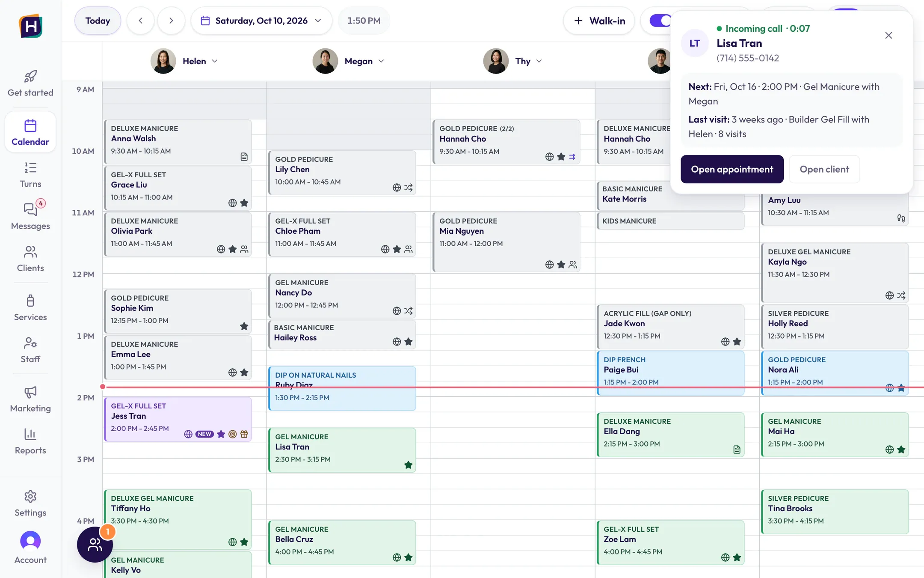Open Ruby Diaz's Dip on Natural Nails appointment
This screenshot has width=924, height=578.
[x=342, y=388]
